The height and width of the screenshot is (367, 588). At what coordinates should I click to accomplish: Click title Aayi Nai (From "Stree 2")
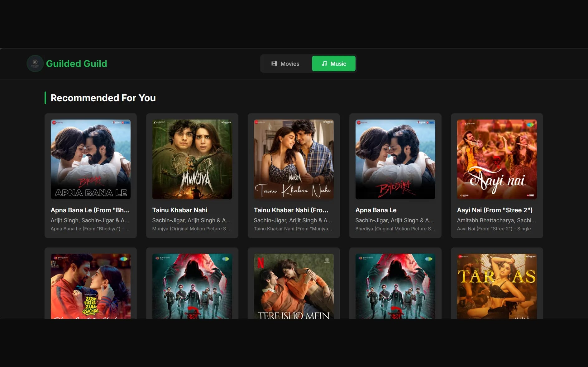point(495,210)
